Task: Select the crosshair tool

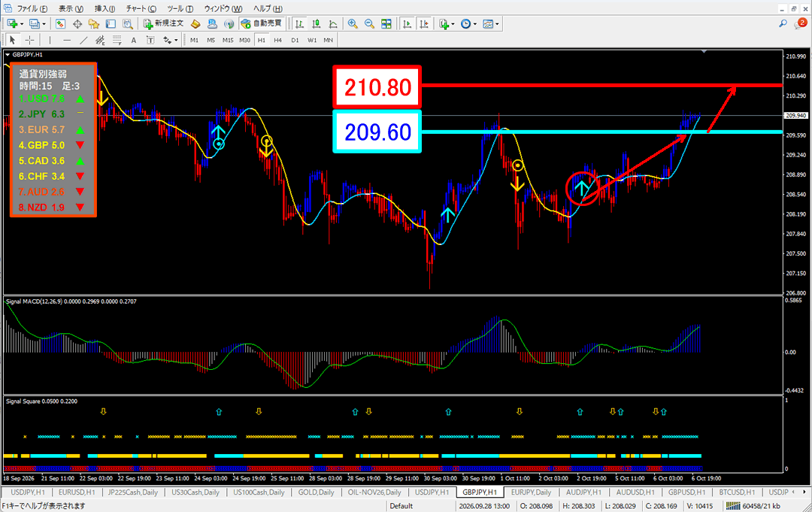Action: click(x=30, y=40)
